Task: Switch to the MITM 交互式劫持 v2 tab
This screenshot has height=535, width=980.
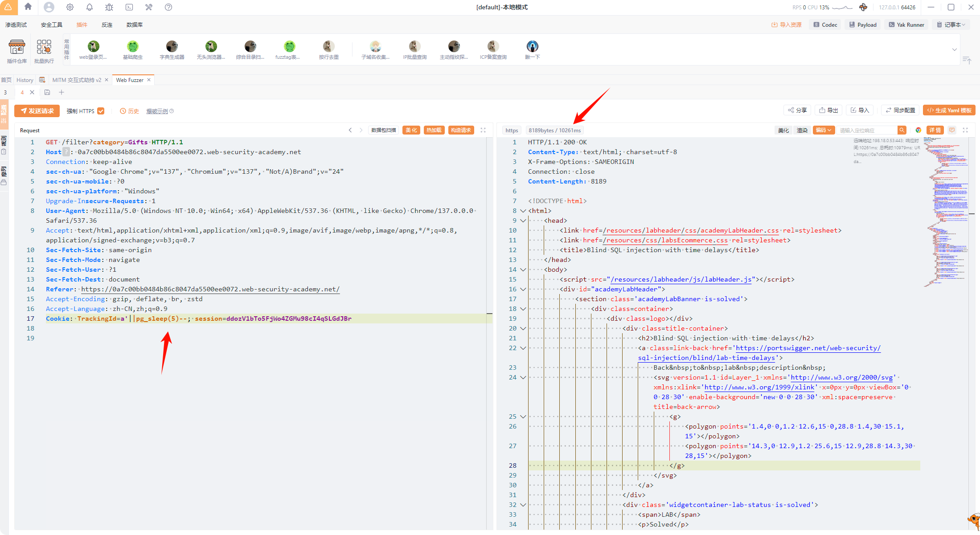Action: (x=77, y=80)
